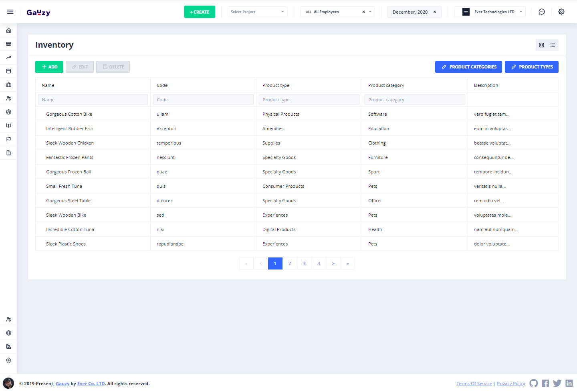577x392 pixels.
Task: Open the briefcase icon in sidebar
Action: click(x=8, y=85)
